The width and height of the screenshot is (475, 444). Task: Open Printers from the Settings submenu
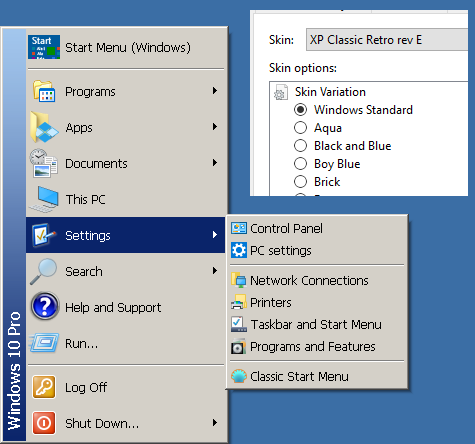click(317, 302)
